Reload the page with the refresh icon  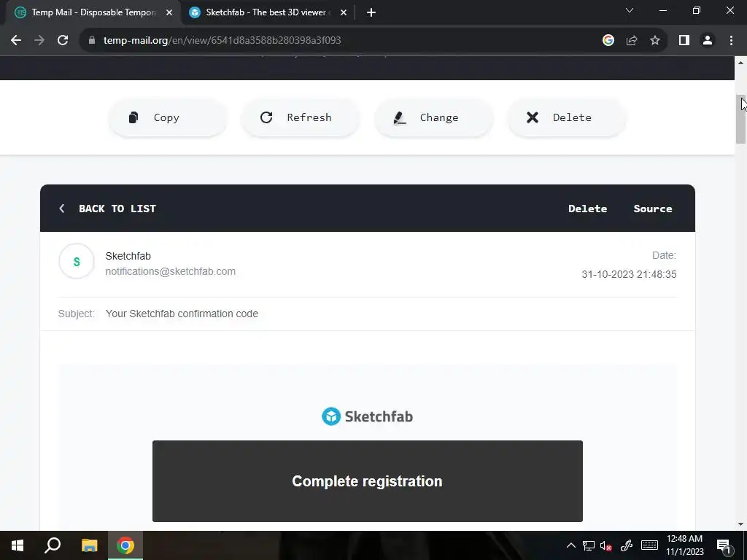coord(63,41)
